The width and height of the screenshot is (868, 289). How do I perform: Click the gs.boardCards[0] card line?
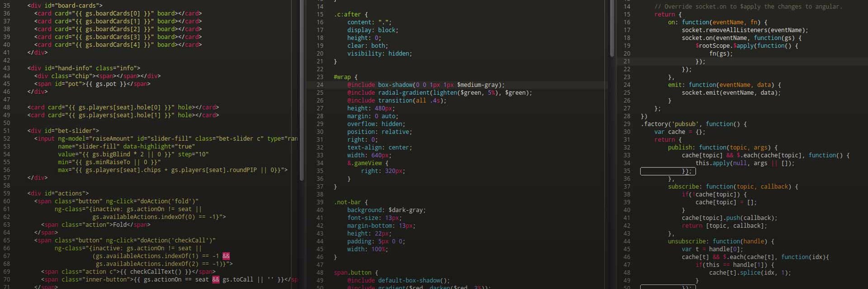(x=118, y=14)
